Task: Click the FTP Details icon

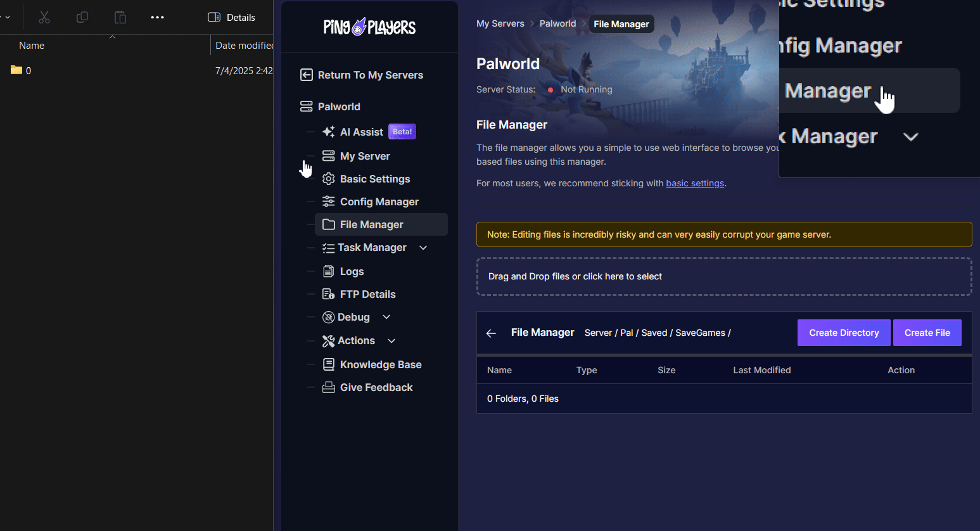Action: point(329,294)
